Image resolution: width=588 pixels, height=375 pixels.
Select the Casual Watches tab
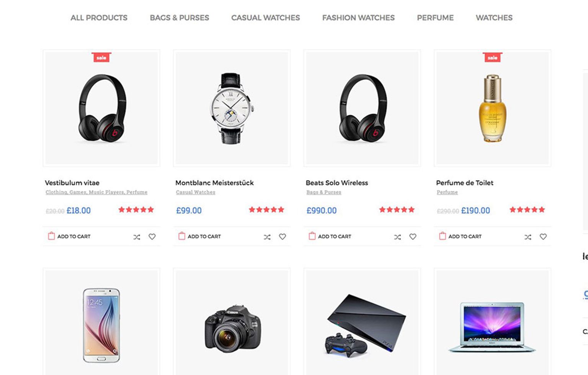(266, 18)
